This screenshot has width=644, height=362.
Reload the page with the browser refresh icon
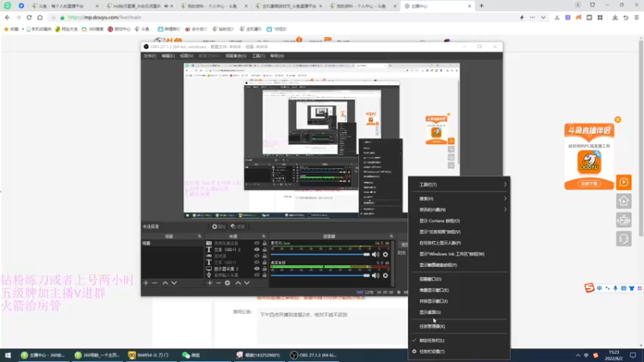click(29, 18)
